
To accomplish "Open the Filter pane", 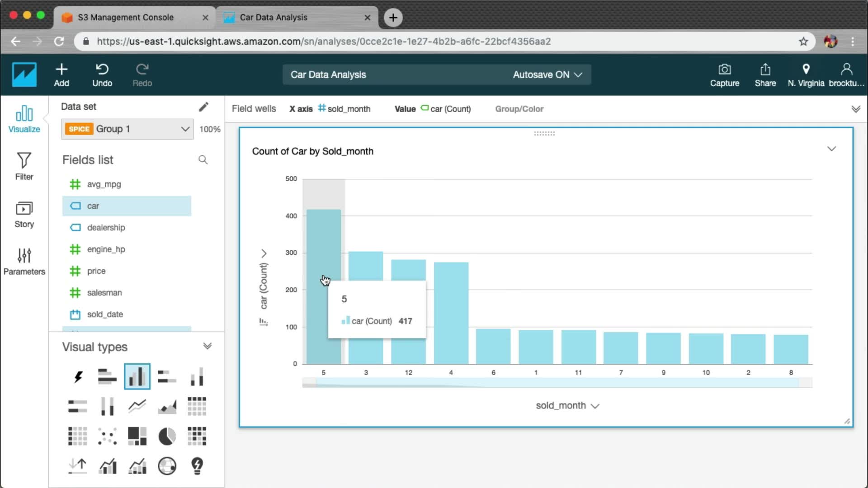I will click(x=24, y=166).
